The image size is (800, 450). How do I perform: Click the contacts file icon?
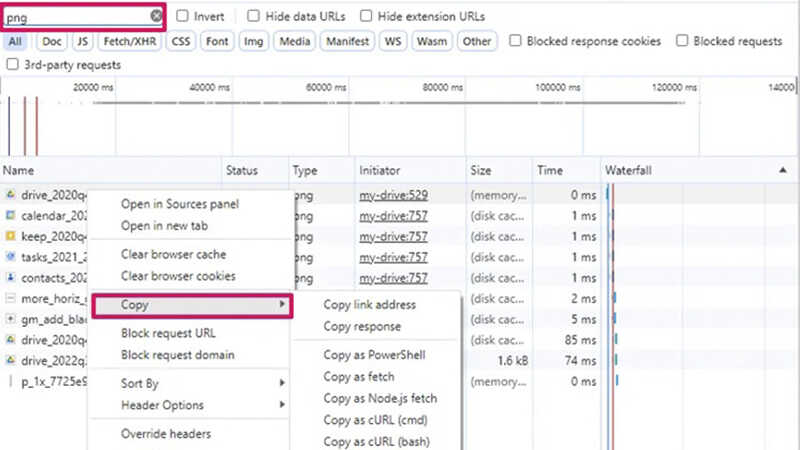coord(10,277)
